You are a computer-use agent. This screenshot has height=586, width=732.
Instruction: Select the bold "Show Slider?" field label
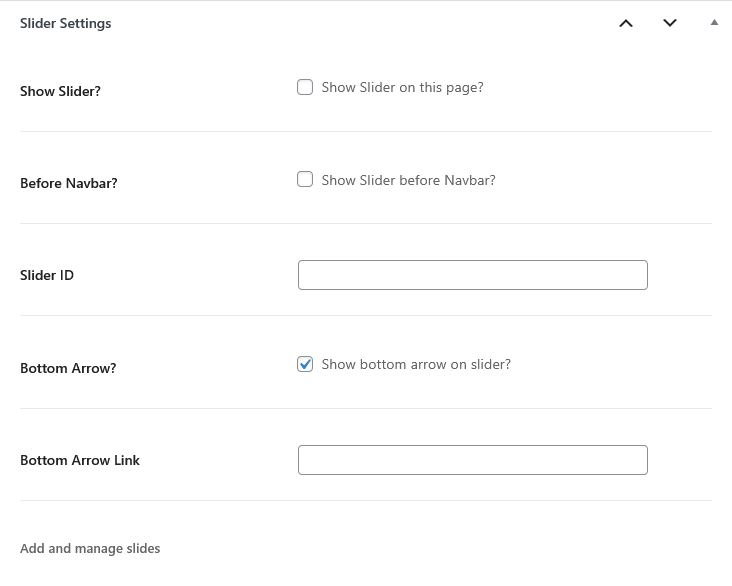60,91
